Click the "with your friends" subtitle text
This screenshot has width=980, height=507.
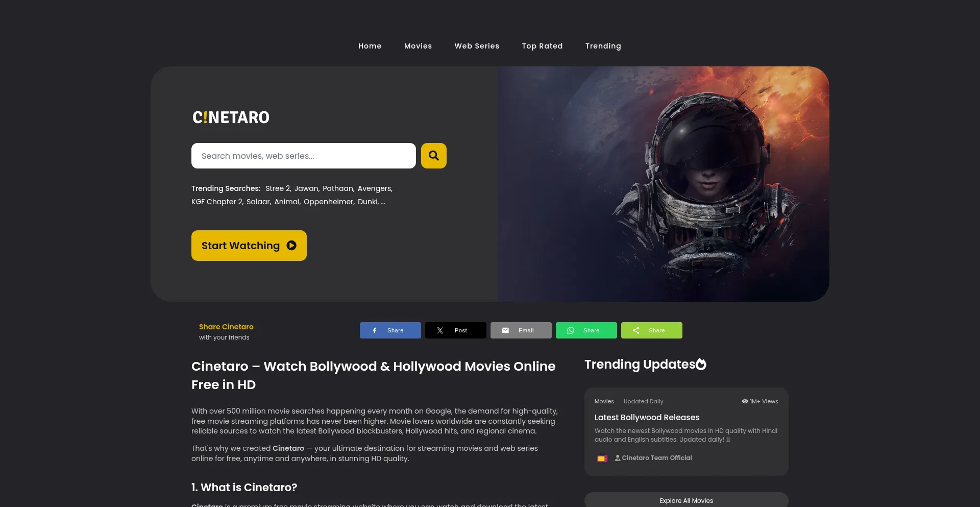224,337
